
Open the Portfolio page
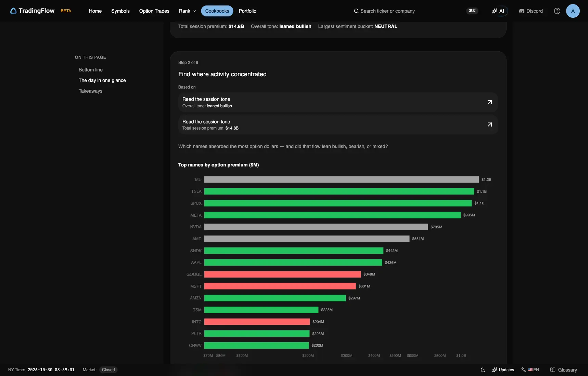click(247, 11)
